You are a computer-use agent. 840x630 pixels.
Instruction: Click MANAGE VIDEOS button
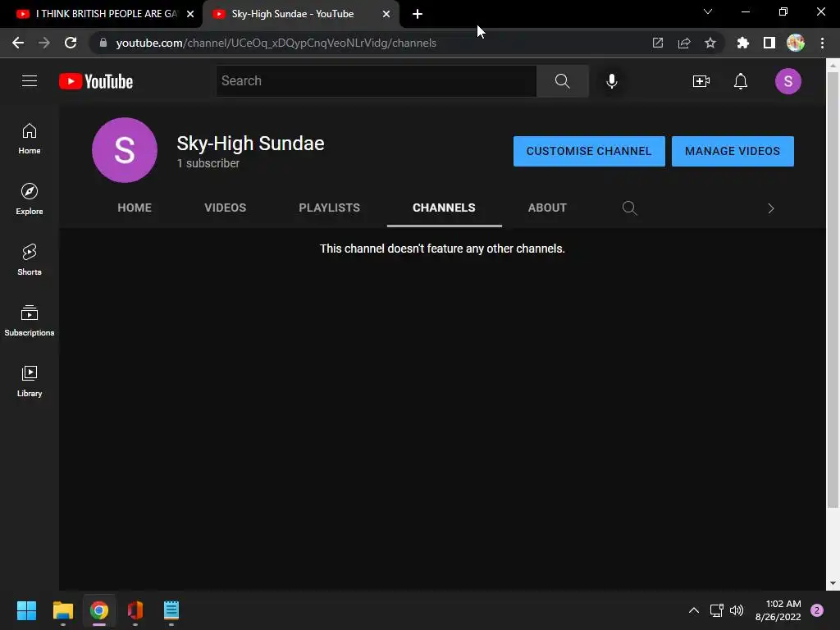point(733,151)
